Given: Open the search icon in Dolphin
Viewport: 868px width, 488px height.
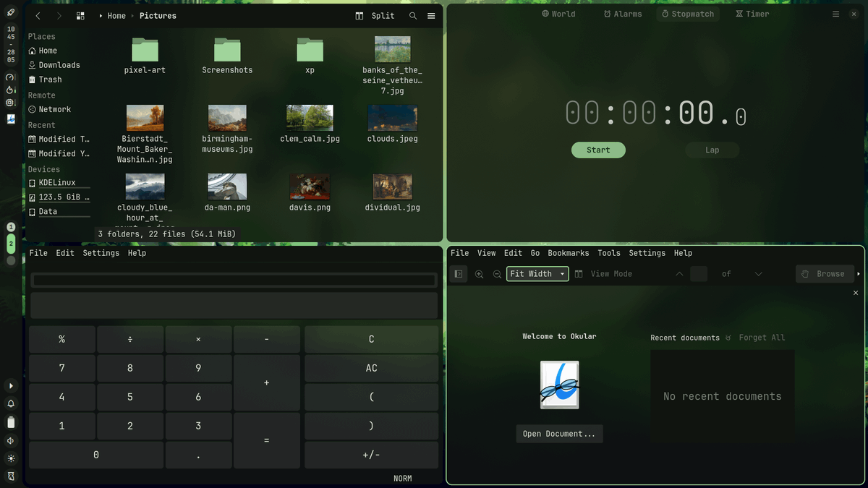Looking at the screenshot, I should tap(413, 16).
